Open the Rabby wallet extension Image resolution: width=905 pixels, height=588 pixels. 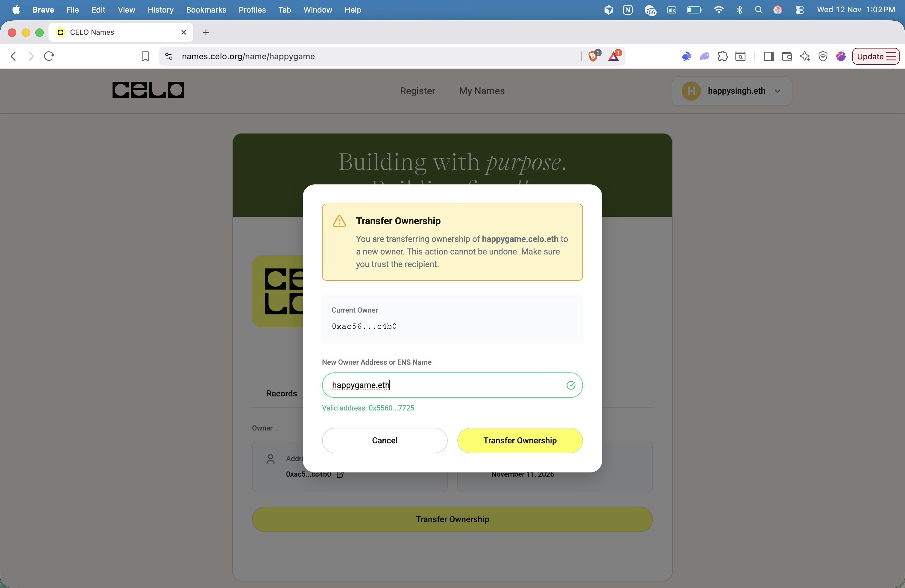click(x=686, y=56)
